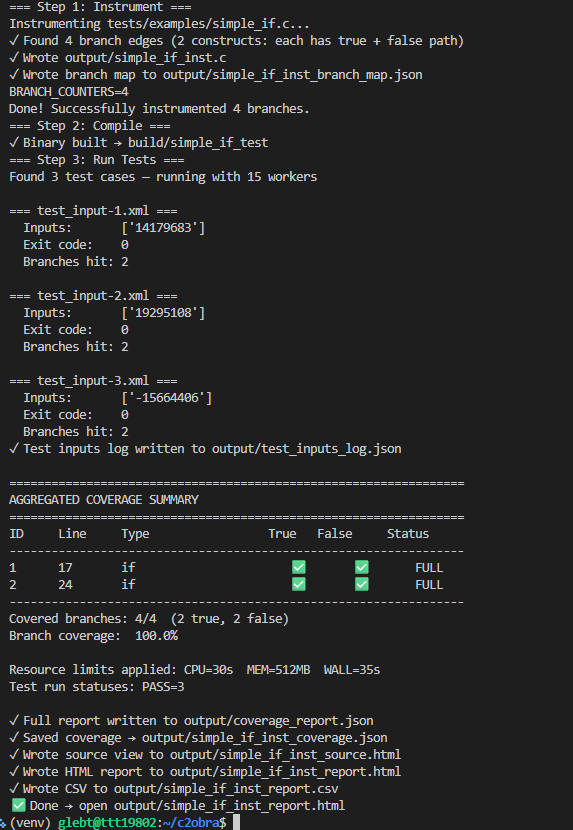The height and width of the screenshot is (830, 573).
Task: Click the '=== test_input-2.xml ===' header
Action: pyautogui.click(x=93, y=295)
